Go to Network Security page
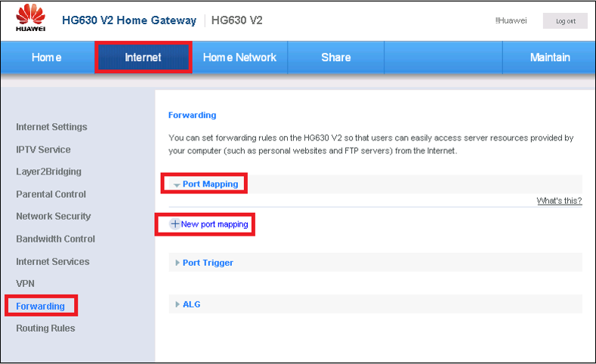This screenshot has height=364, width=596. (53, 216)
